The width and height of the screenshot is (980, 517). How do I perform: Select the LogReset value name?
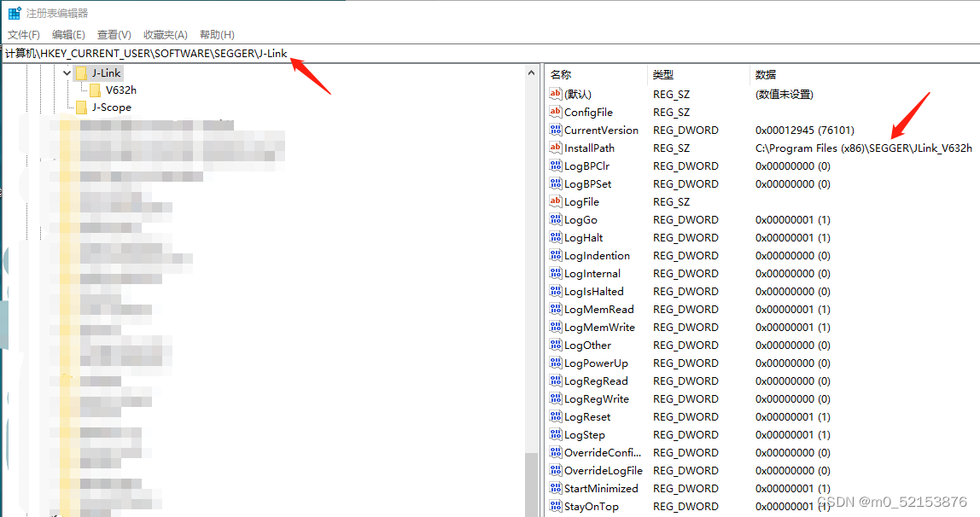coord(587,417)
